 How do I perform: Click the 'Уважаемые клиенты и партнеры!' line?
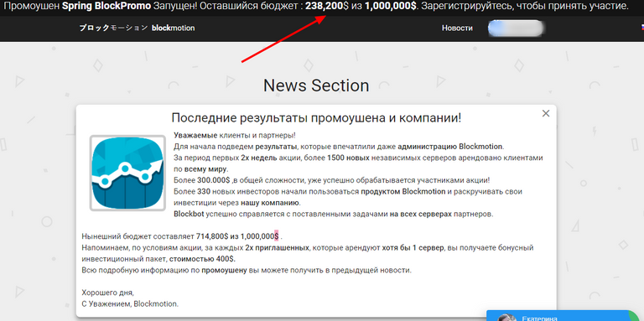point(235,136)
